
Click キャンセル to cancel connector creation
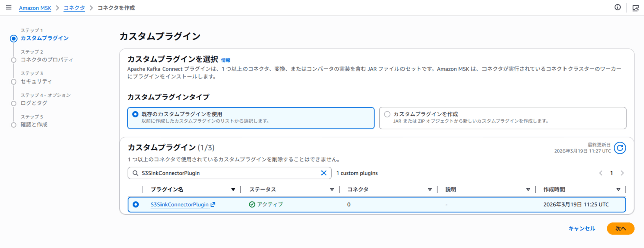(x=581, y=228)
